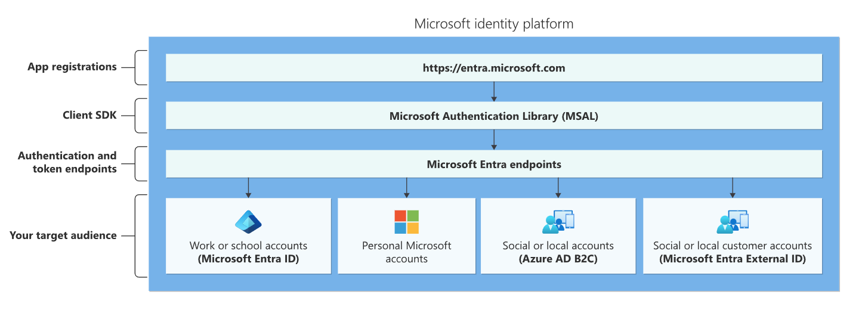868x313 pixels.
Task: Click arrow between entra.microsoft.com and MSAL
Action: [494, 91]
